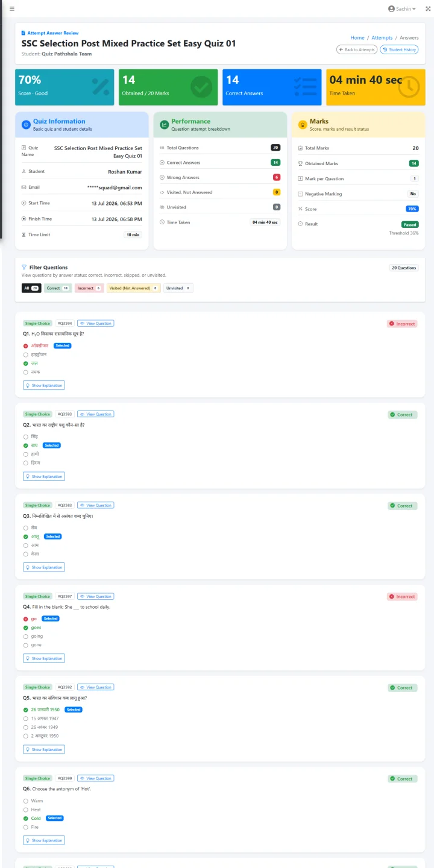Filter Unvisited questions

click(x=178, y=288)
